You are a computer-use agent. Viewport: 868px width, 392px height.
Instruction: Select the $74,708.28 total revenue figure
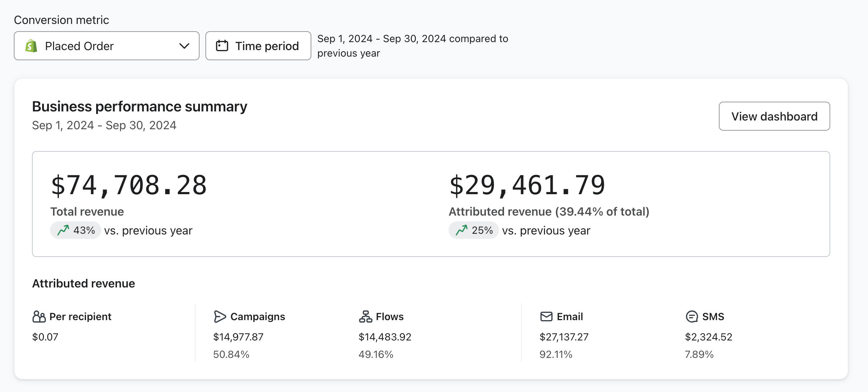pos(129,185)
